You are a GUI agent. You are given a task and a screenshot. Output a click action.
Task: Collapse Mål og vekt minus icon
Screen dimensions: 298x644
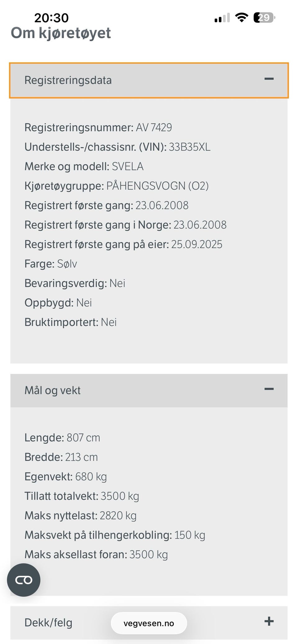[x=269, y=389]
